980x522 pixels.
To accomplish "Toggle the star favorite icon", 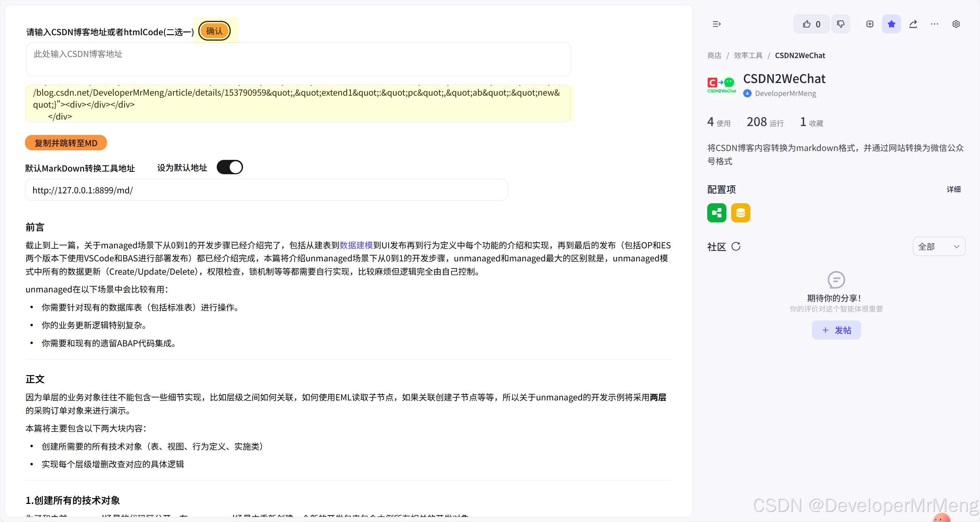I will point(891,24).
